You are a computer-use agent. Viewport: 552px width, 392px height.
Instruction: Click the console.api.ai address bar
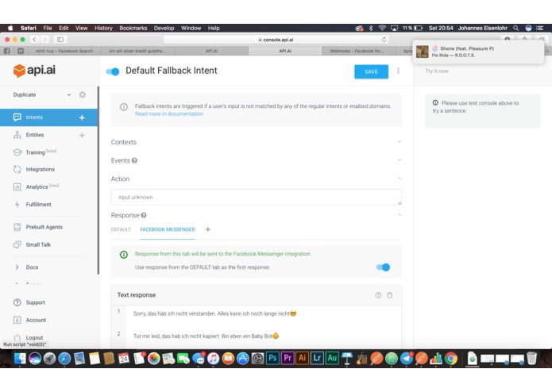click(x=276, y=40)
